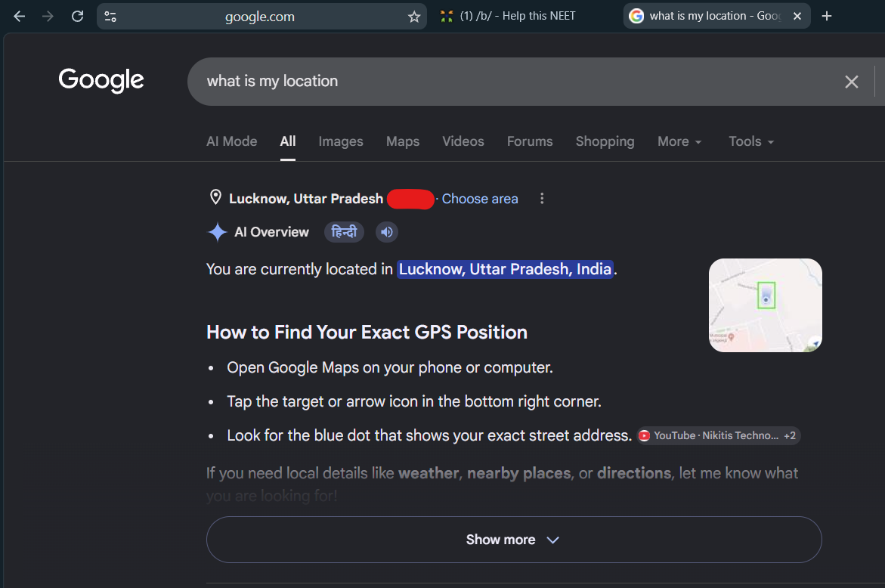Open the Videos results tab
Screen dimensions: 885x588
click(x=463, y=141)
